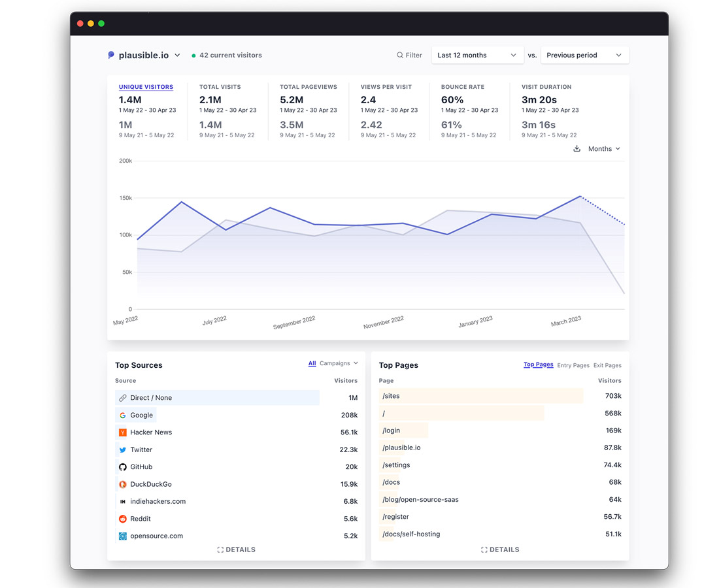Open the Last 12 months date dropdown
This screenshot has height=588, width=719.
point(477,56)
